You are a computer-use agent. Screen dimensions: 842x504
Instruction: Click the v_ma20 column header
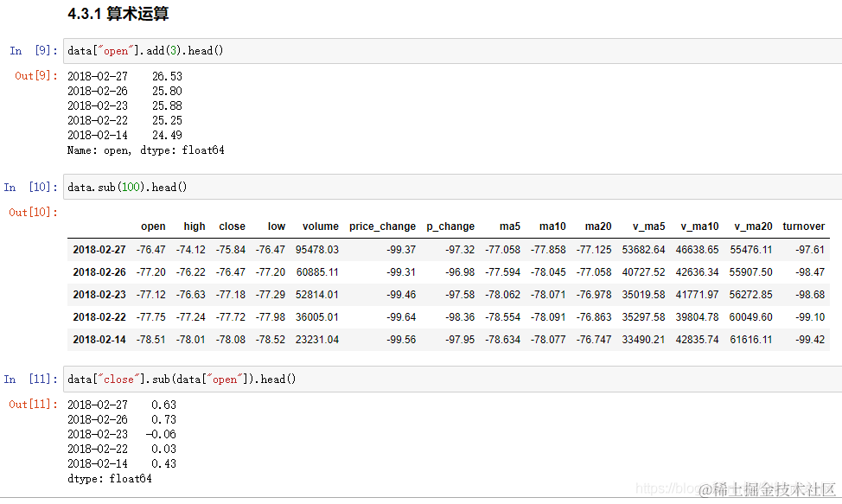pos(754,226)
